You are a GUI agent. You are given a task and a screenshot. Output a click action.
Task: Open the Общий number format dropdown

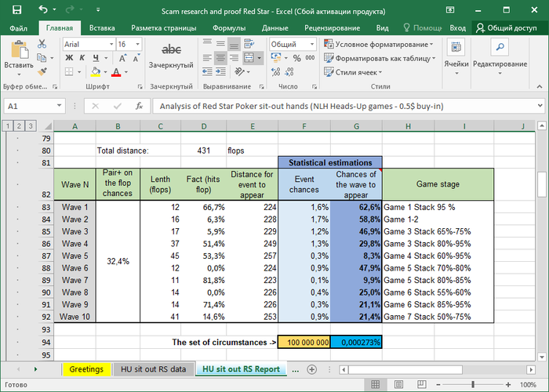[x=311, y=45]
